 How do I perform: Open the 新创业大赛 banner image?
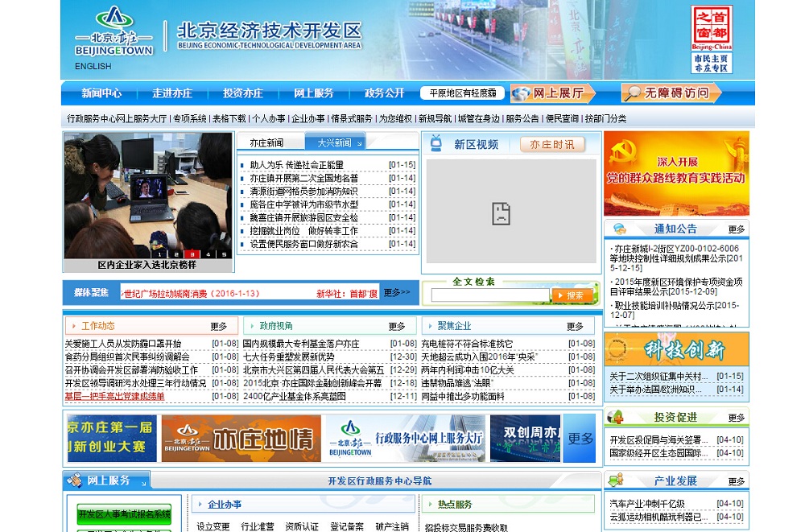[x=111, y=439]
